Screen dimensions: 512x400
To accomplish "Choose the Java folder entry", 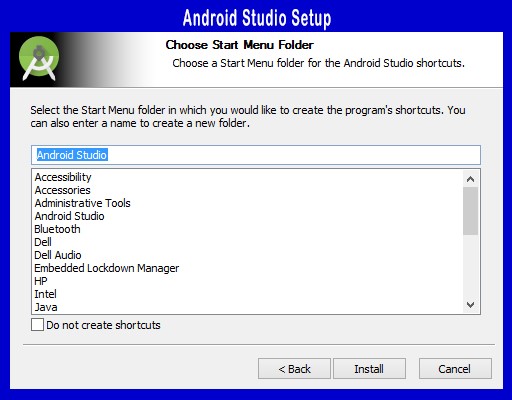I will pyautogui.click(x=46, y=307).
